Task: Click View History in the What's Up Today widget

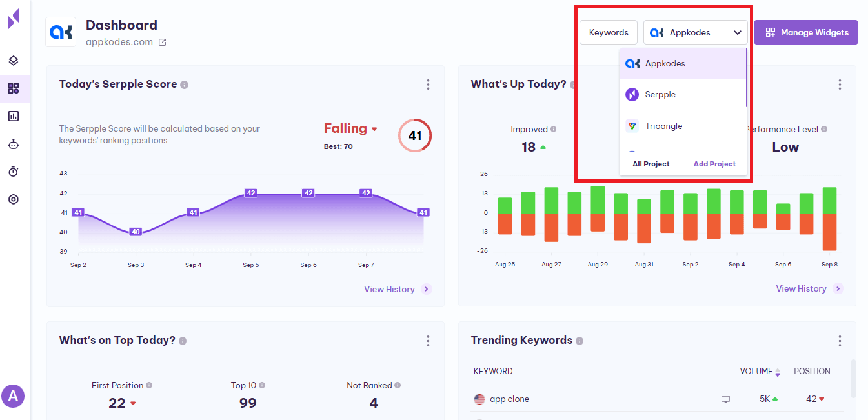Action: click(809, 288)
